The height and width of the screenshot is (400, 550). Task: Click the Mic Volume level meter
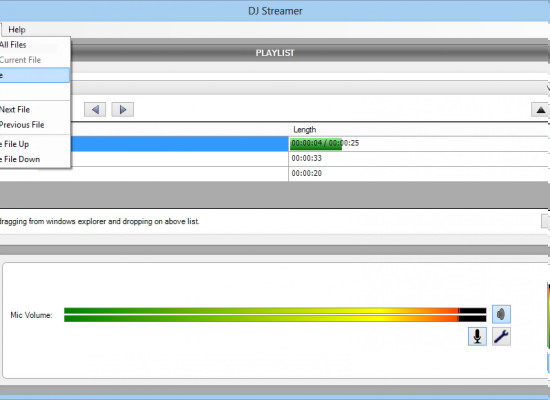275,315
